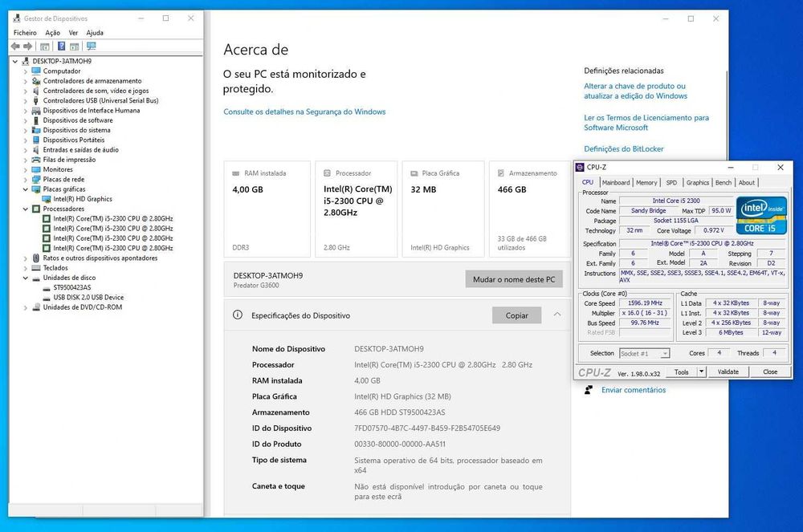Collapse the Especificações do Dispositivo section chevron
Screen dimensions: 803x532
click(557, 315)
